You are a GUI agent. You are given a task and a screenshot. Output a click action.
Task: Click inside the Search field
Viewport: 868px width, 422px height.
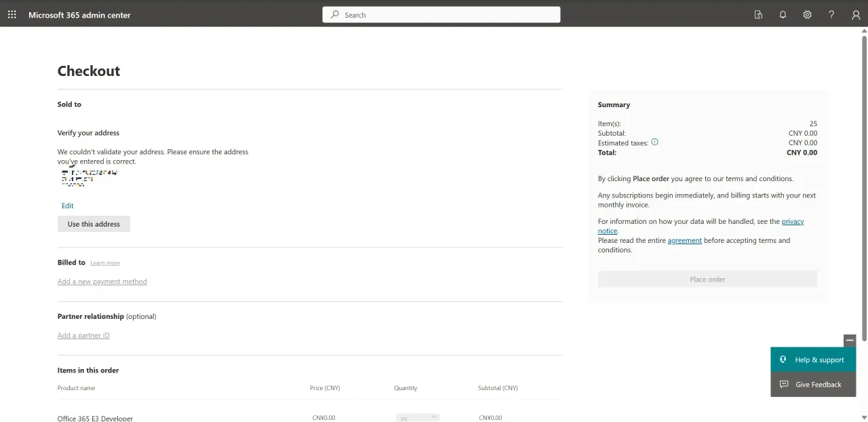pyautogui.click(x=441, y=14)
